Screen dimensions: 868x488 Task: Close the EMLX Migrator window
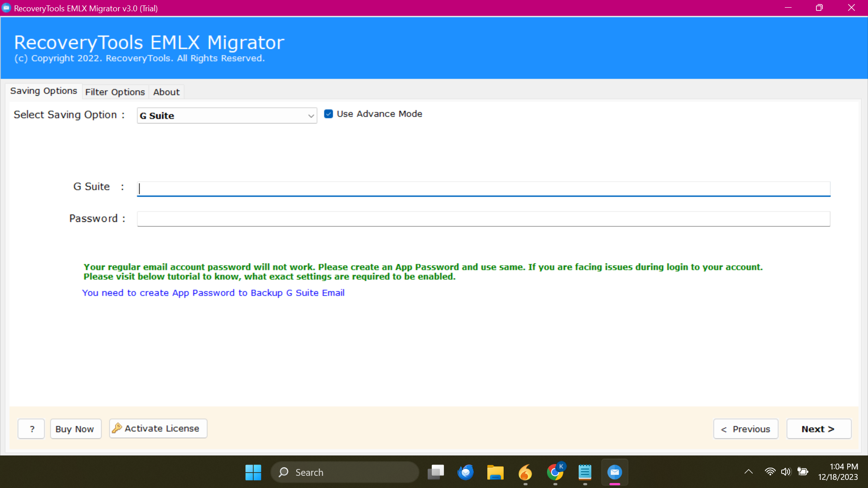851,8
